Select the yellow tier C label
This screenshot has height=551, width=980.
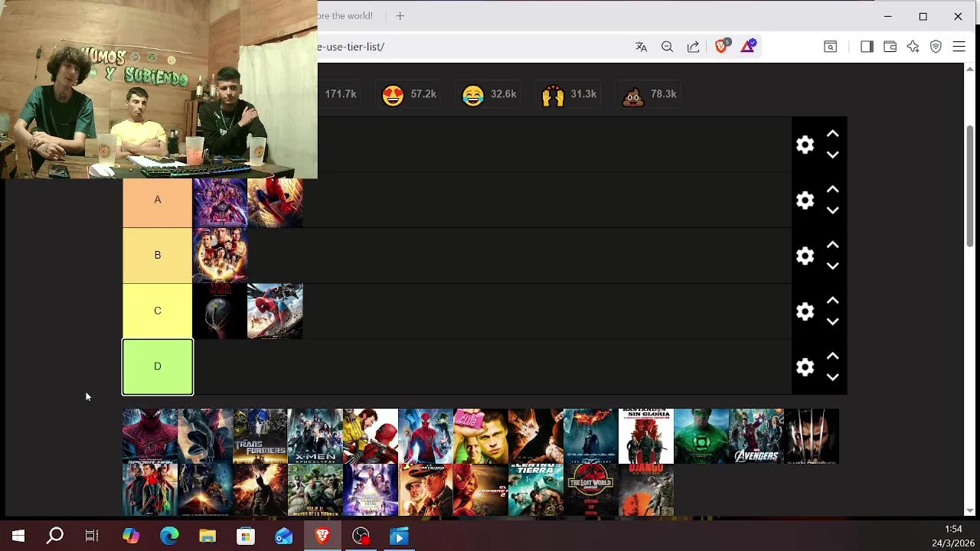158,311
